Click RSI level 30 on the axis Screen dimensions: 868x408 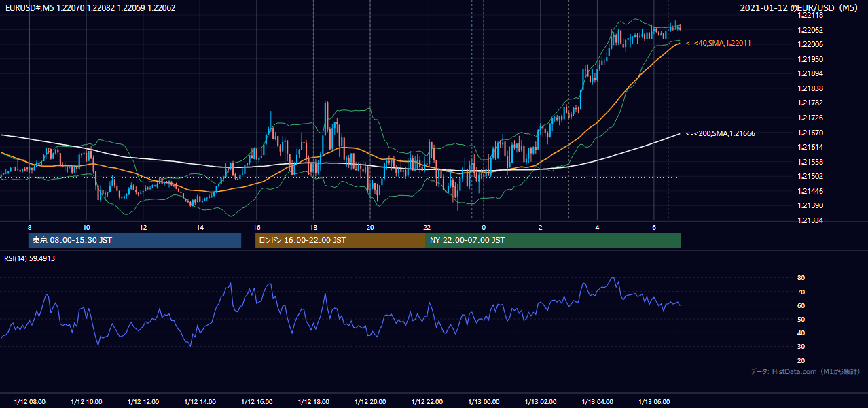801,347
